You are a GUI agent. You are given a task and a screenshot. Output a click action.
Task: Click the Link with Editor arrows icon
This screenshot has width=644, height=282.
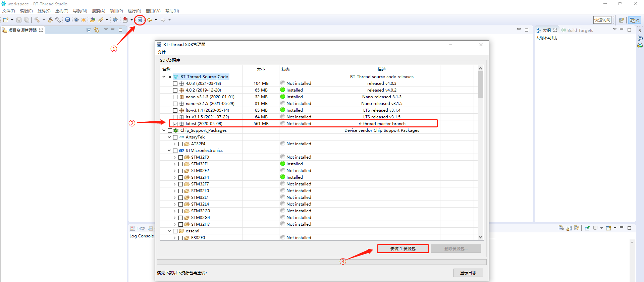[x=96, y=30]
